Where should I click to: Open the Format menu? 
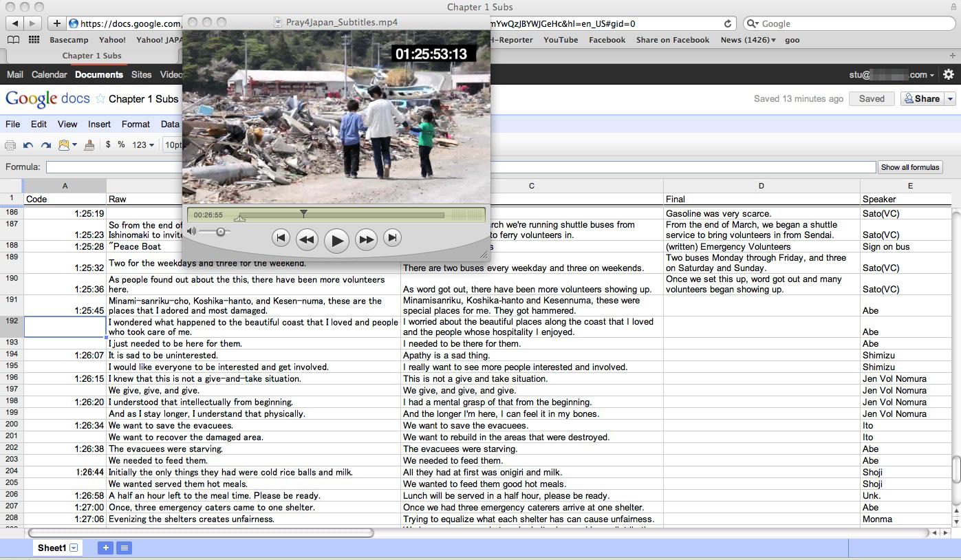click(x=136, y=124)
